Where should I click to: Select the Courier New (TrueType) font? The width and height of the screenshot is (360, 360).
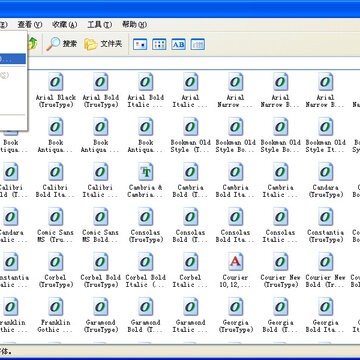pyautogui.click(x=280, y=270)
